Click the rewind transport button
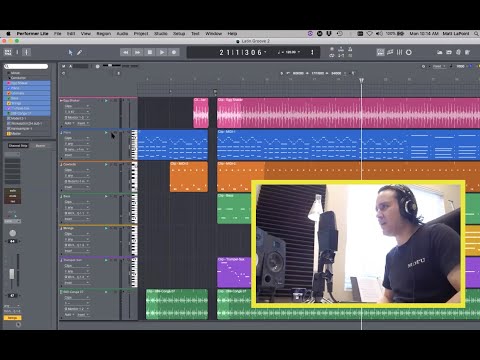 tap(126, 52)
